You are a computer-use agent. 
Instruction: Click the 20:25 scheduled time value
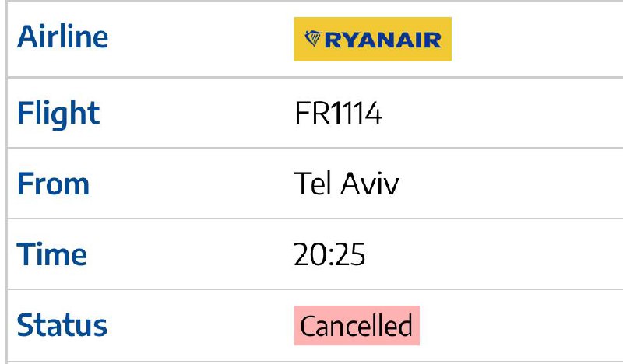point(329,254)
